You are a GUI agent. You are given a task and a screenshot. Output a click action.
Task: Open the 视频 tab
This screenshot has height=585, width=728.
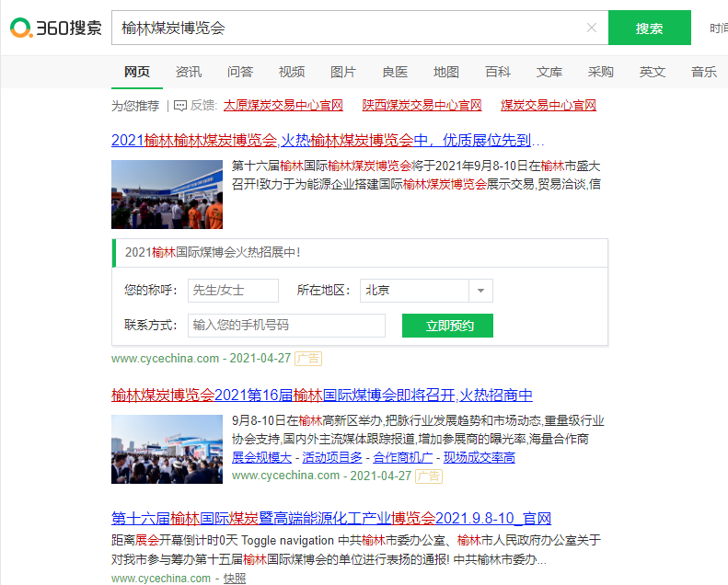click(292, 72)
